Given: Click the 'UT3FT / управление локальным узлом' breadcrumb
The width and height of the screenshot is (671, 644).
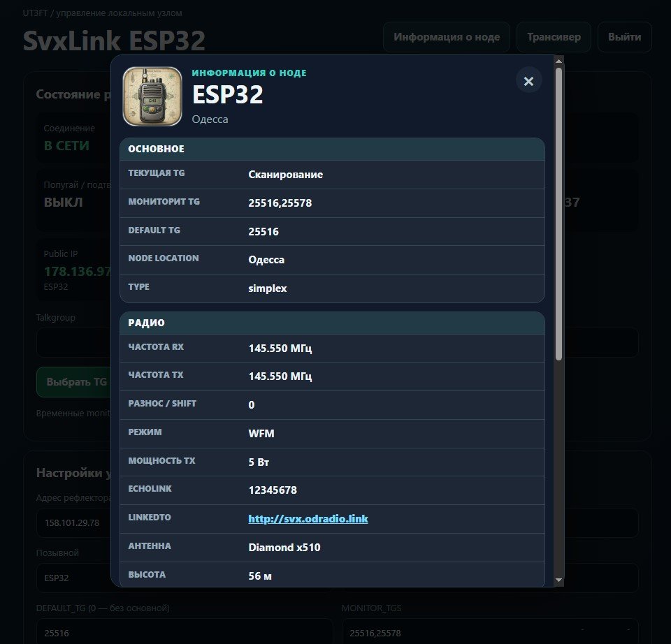Looking at the screenshot, I should 103,13.
